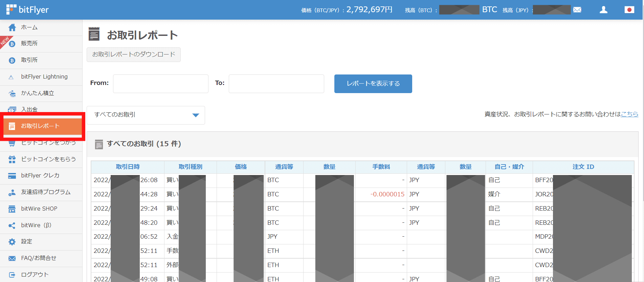Click the bitWire SHOP store icon
644x282 pixels.
[x=12, y=209]
